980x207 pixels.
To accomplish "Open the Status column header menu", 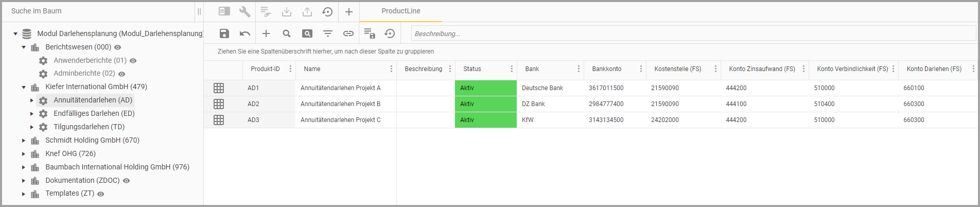I will pos(512,69).
